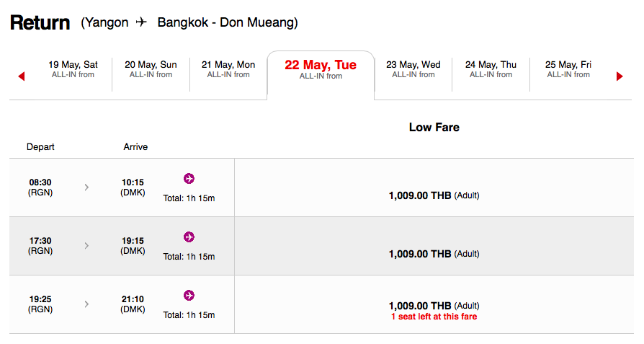Click the Total: 1h 15m text for 08:30 flight
644x344 pixels.
coord(189,198)
